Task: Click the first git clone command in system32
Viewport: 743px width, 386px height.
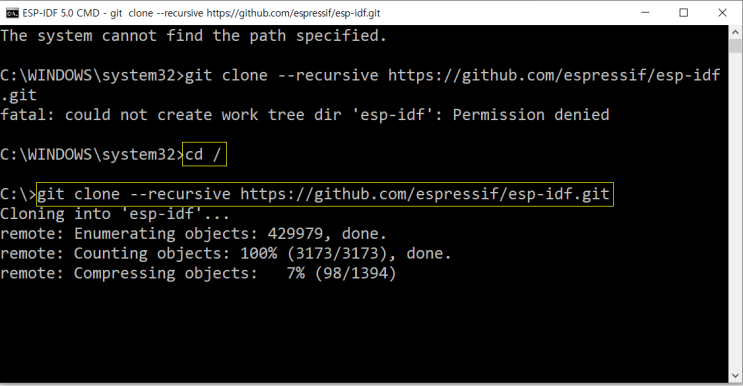Action: coord(453,75)
